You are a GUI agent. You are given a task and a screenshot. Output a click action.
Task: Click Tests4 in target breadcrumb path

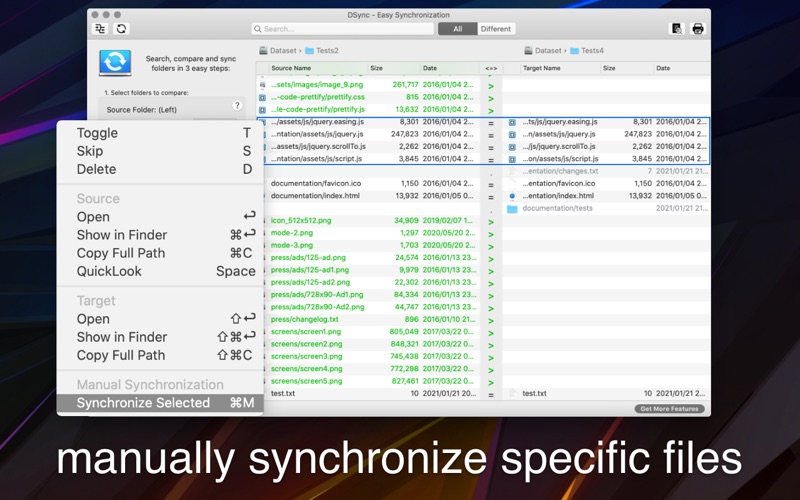pos(592,51)
